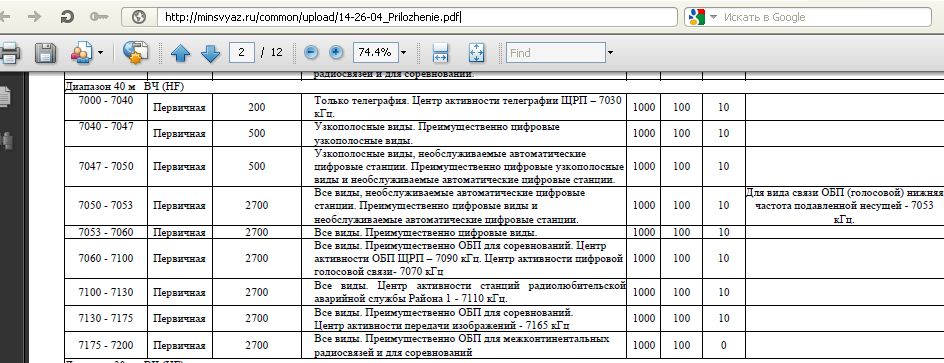Click the value 0 in 7175-7200 row

(x=724, y=346)
